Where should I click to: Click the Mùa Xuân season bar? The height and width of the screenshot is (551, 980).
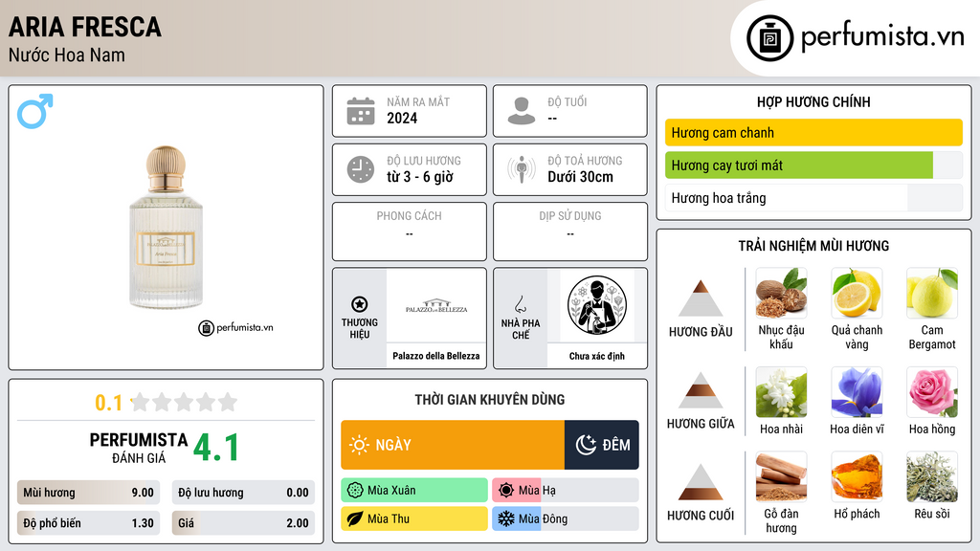[x=414, y=491]
